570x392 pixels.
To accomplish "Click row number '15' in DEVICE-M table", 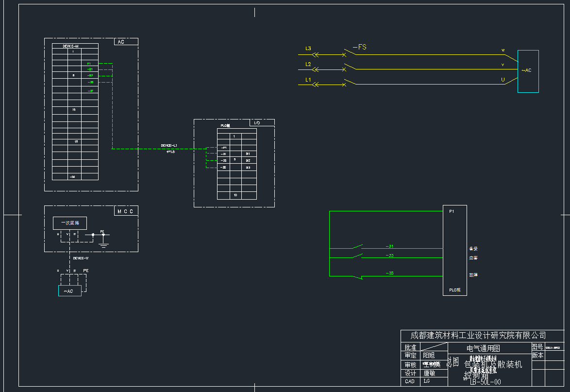I will tap(76, 141).
